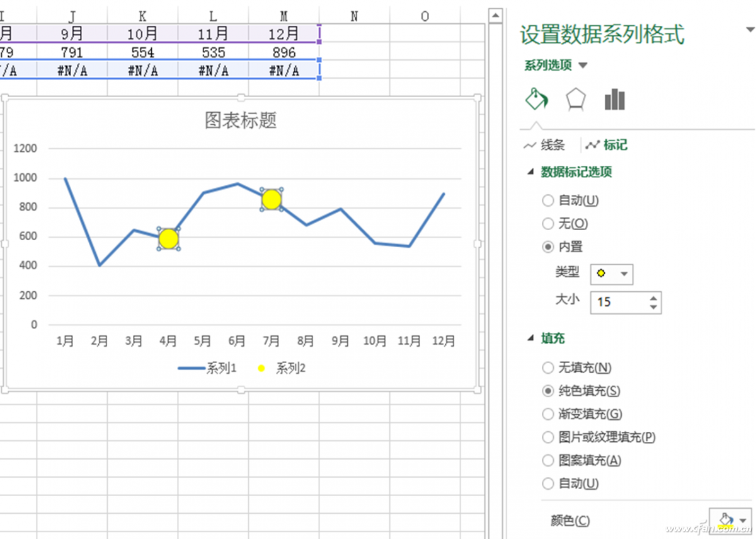Viewport: 756px width, 539px height.
Task: Collapse the 数据标记选项 section
Action: [530, 172]
